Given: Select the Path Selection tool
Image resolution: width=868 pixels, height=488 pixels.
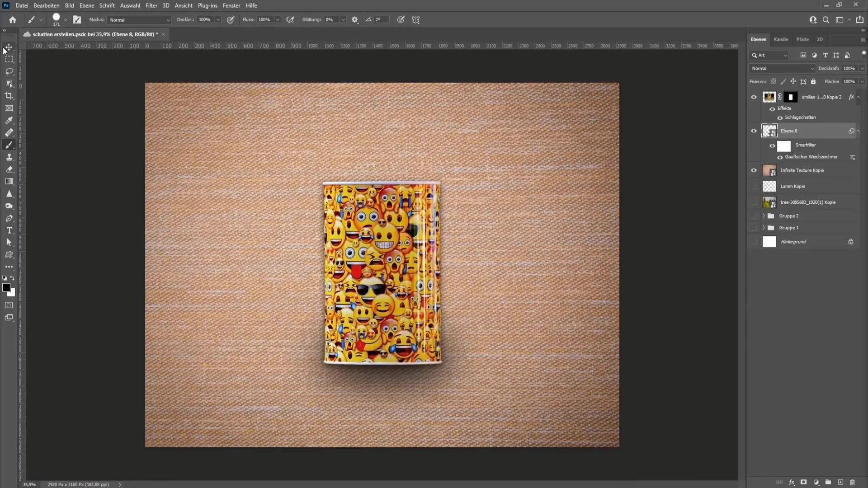Looking at the screenshot, I should (x=9, y=242).
